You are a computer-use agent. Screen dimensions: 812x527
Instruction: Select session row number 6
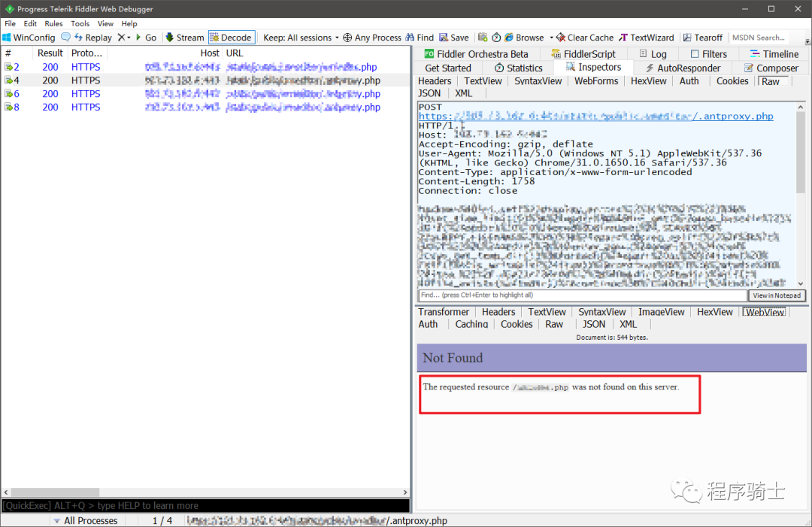coord(205,94)
